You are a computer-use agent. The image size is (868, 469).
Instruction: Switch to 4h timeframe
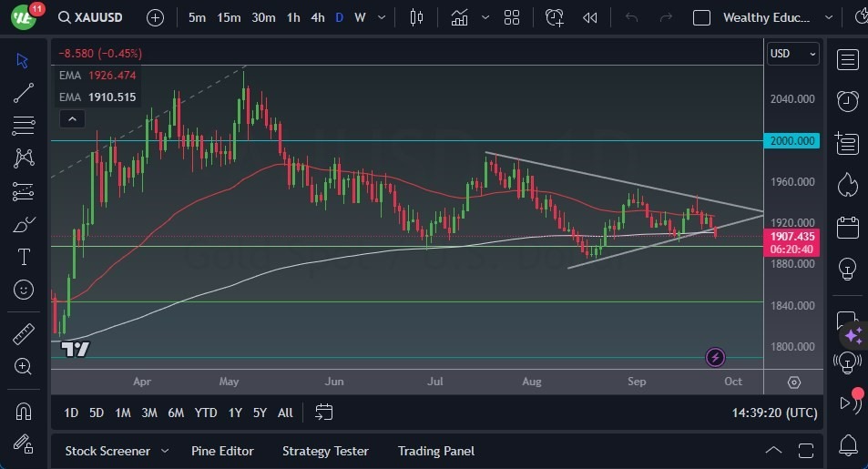[x=318, y=17]
